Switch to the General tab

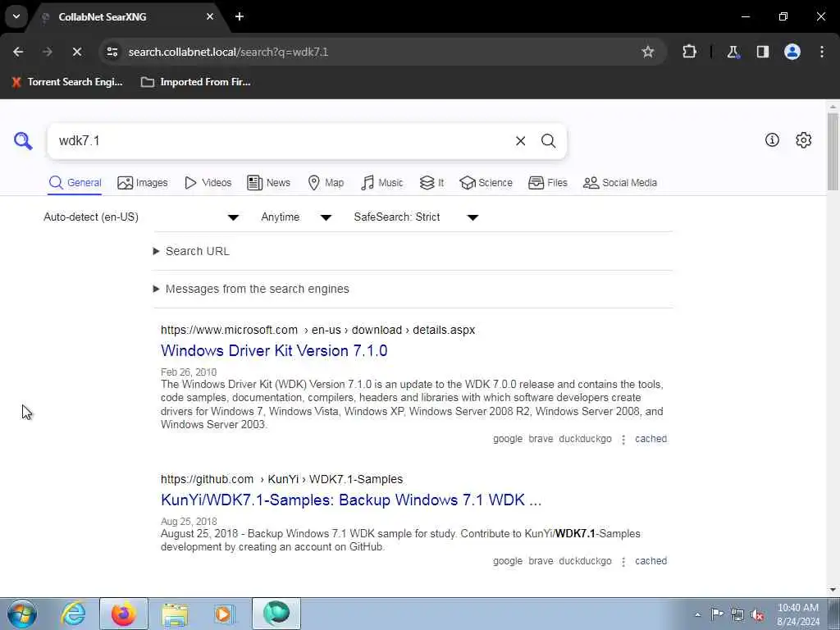[75, 183]
